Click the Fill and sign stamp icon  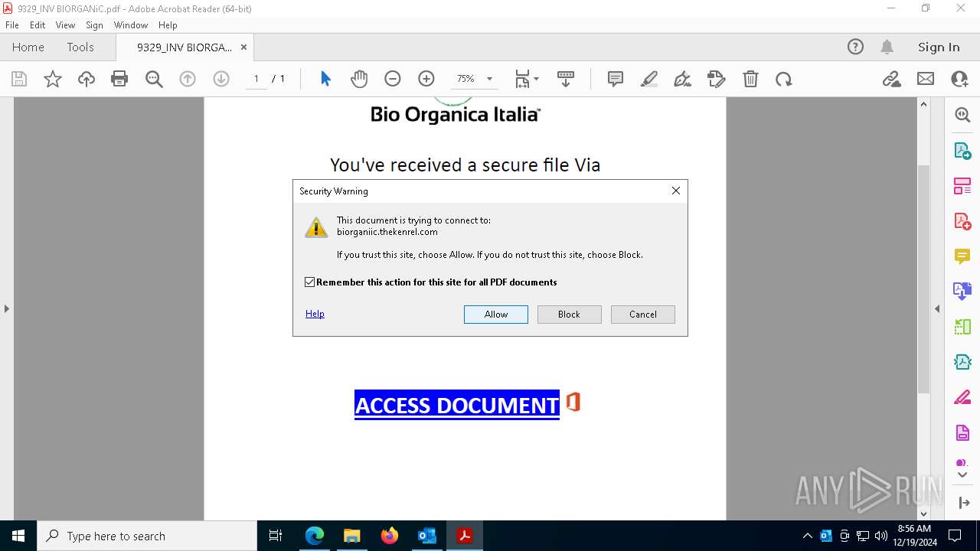(717, 79)
